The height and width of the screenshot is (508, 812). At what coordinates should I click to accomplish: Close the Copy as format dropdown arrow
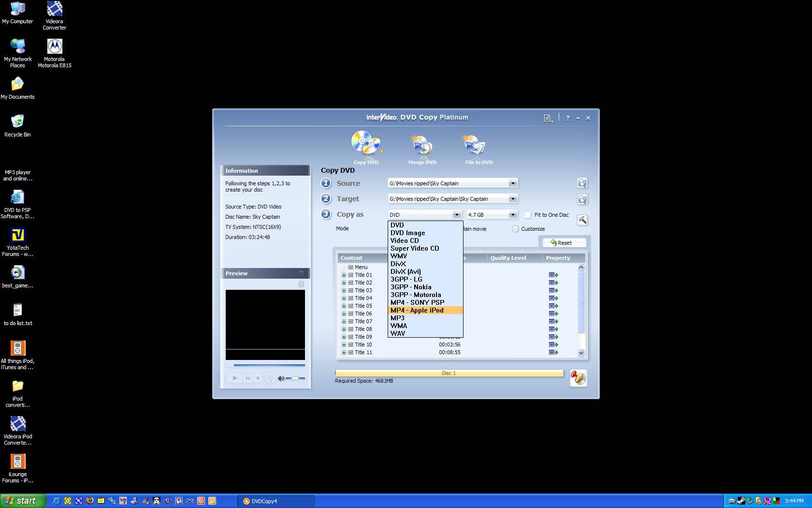457,215
